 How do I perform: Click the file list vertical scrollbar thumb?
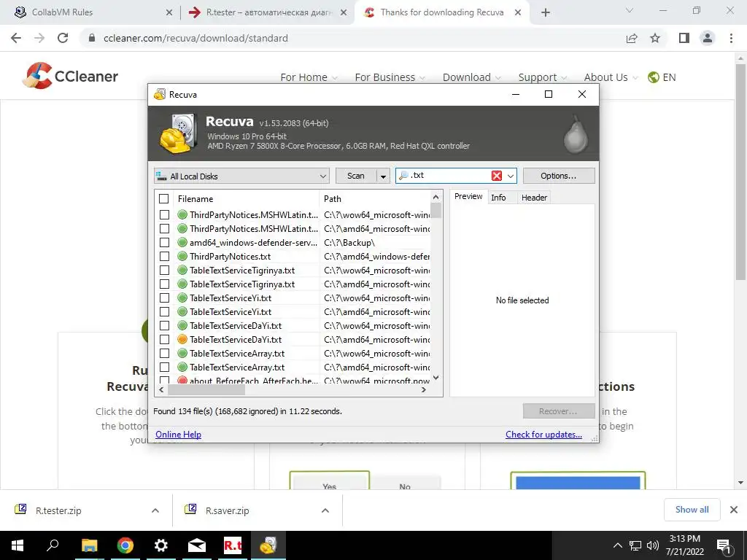[436, 211]
